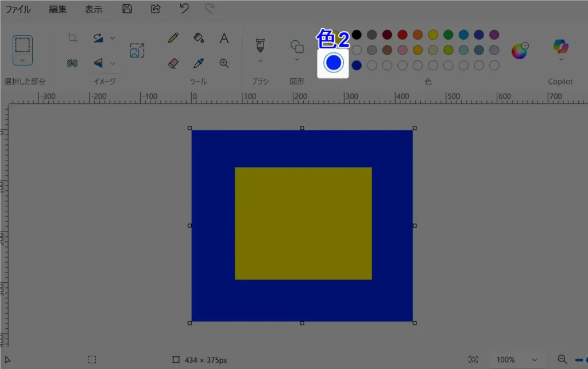Open the Brush options dropdown chevron

point(260,60)
